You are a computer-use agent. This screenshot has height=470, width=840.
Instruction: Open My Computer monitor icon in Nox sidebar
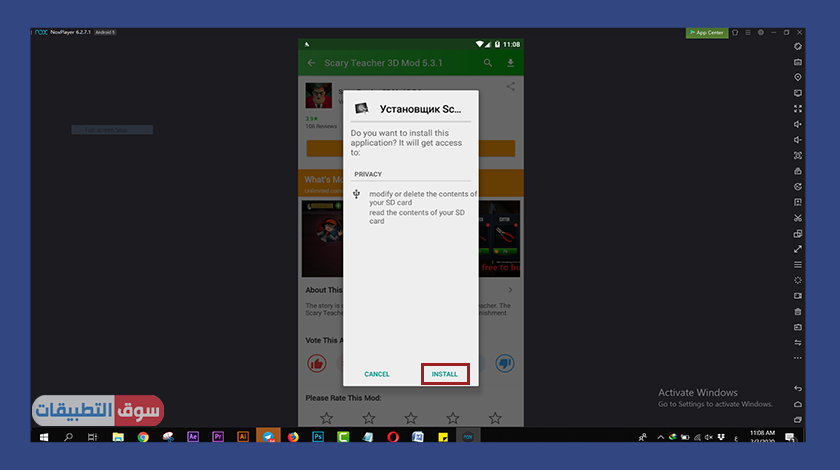tap(798, 93)
